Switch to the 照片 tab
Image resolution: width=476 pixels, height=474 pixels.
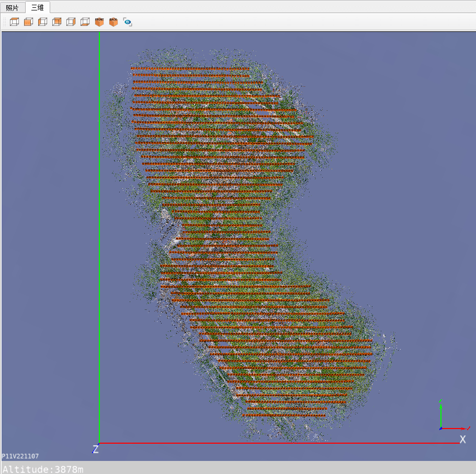12,8
